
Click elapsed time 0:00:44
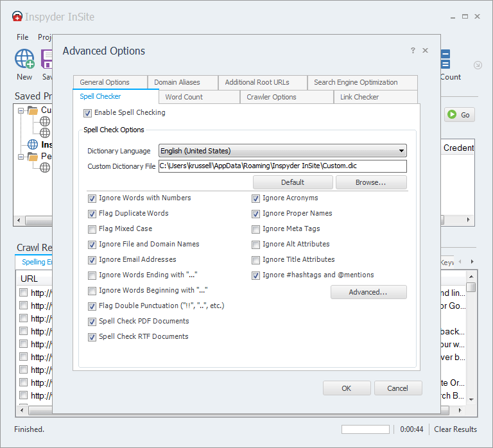(x=411, y=429)
